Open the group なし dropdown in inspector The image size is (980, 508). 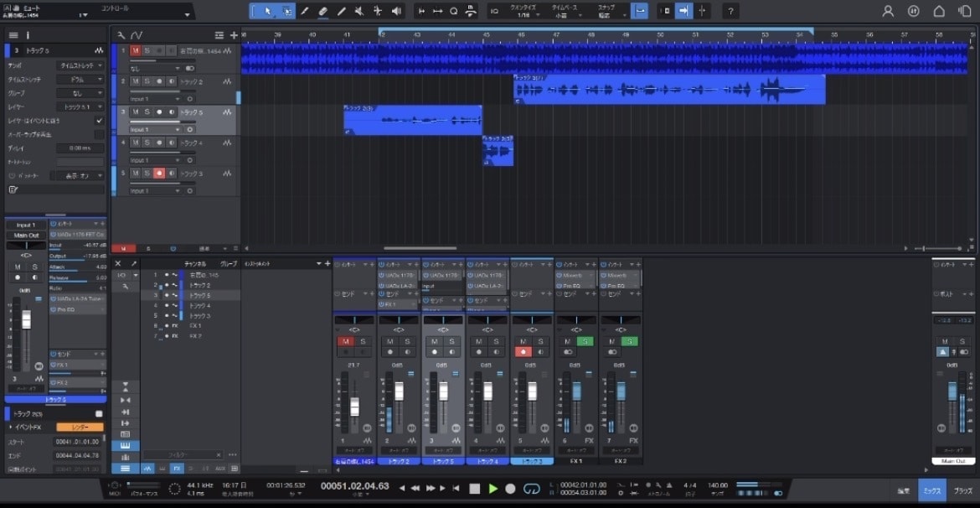click(80, 93)
